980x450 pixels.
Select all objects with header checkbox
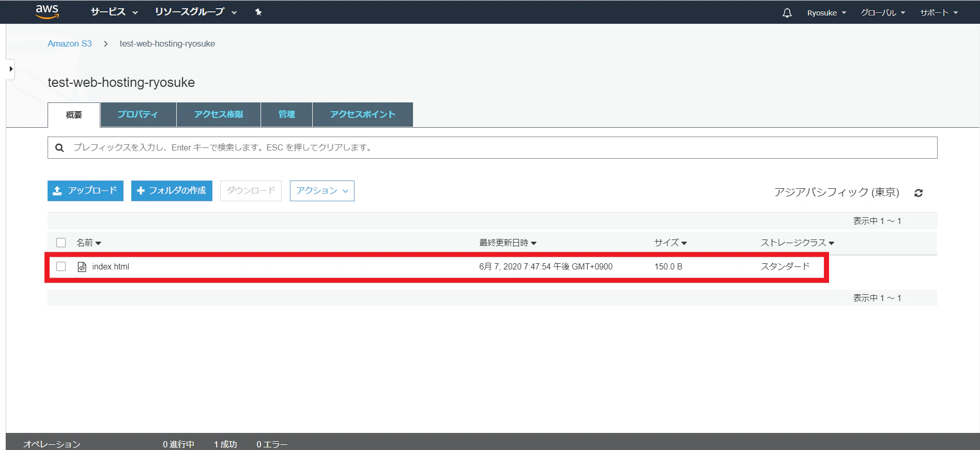click(x=61, y=243)
